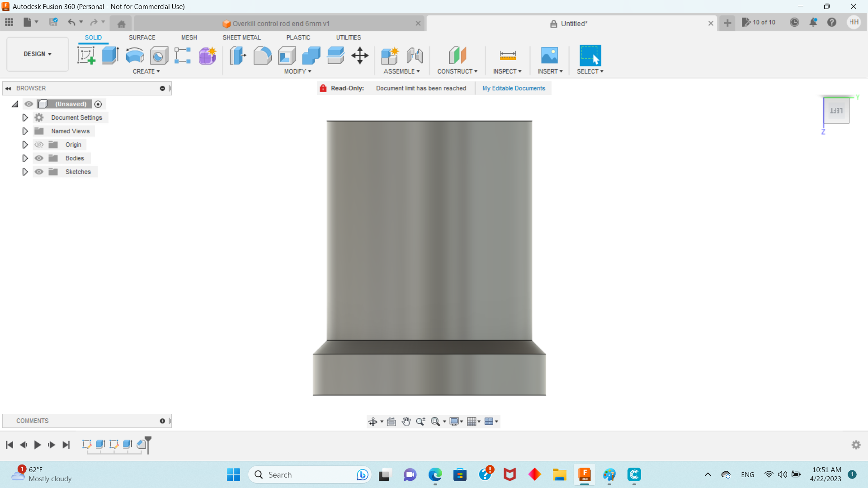This screenshot has width=868, height=488.
Task: Click the Orbit icon in navigation bar
Action: (373, 422)
